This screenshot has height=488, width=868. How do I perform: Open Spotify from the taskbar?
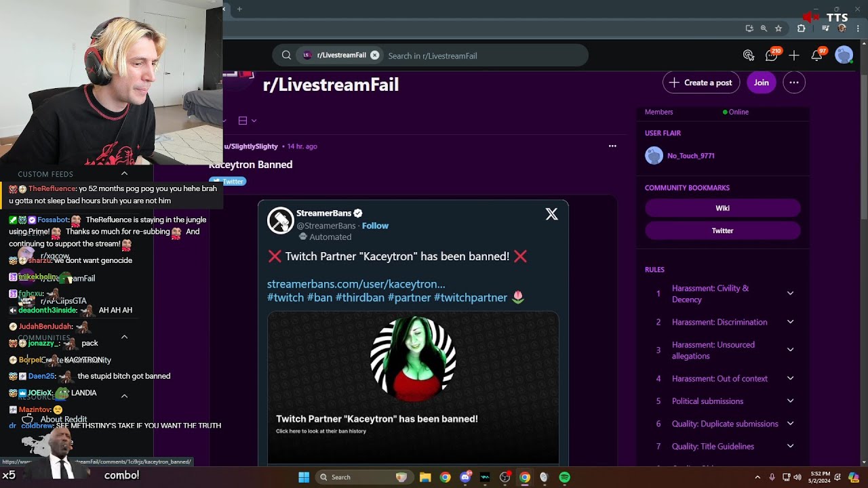(564, 477)
